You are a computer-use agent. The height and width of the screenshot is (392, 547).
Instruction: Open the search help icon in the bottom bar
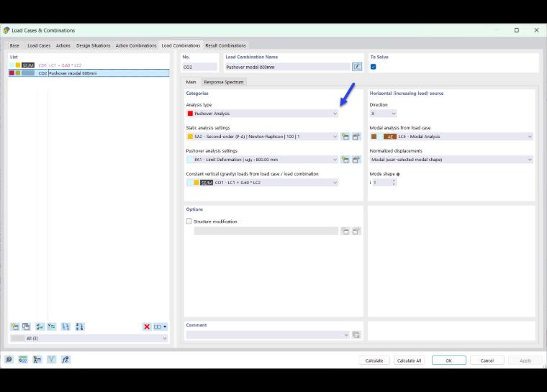[9, 359]
